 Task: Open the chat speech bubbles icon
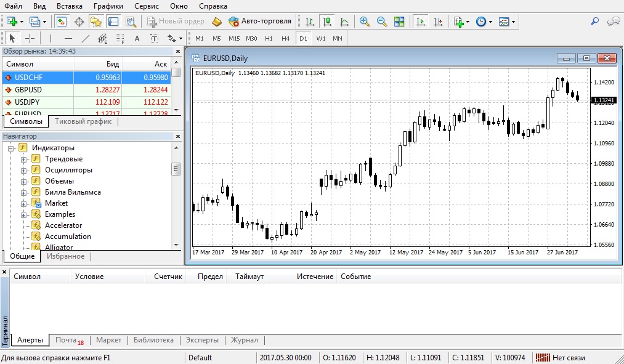(614, 22)
